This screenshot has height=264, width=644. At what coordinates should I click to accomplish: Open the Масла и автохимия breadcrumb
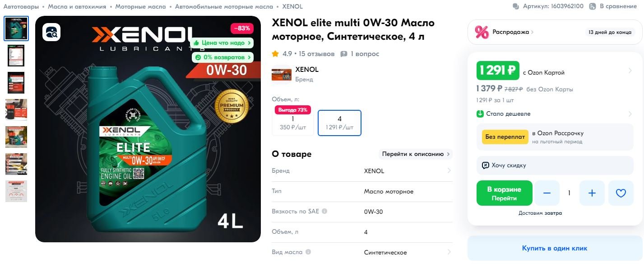(x=77, y=6)
